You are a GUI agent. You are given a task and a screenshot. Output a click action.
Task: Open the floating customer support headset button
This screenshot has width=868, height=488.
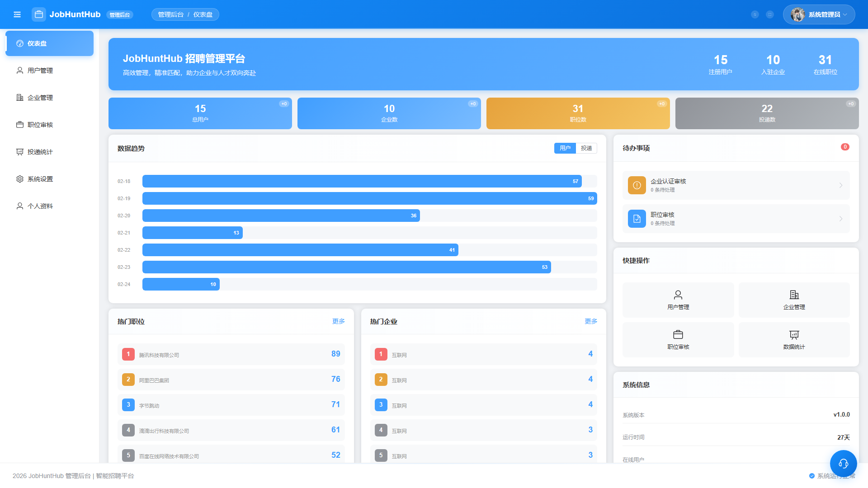844,464
